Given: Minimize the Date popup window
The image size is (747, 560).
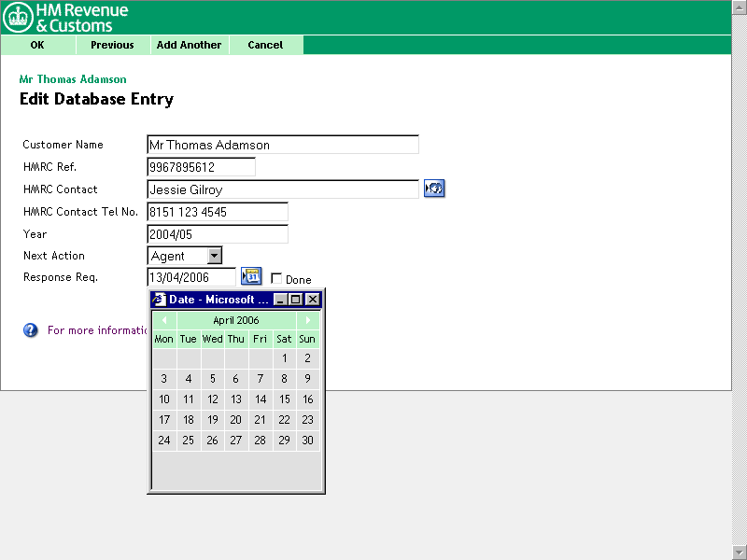Looking at the screenshot, I should coord(279,300).
